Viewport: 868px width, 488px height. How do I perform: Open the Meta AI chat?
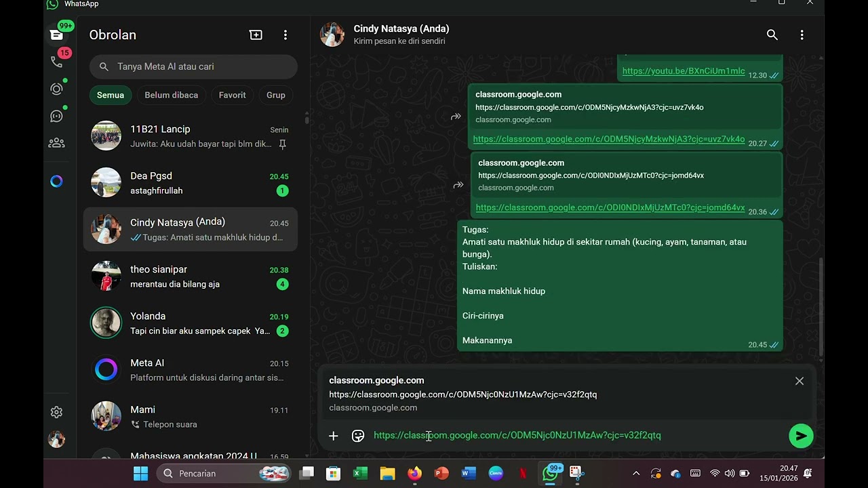[x=191, y=370]
